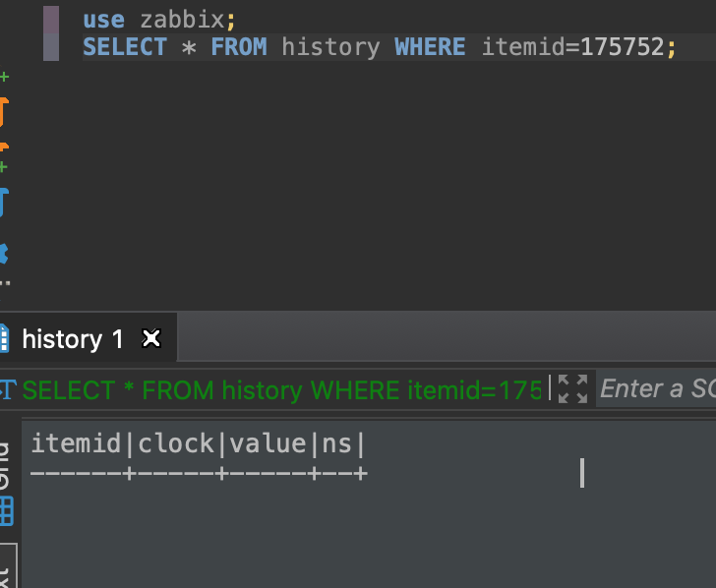716x588 pixels.
Task: Open the blue gear settings icon
Action: click(4, 254)
